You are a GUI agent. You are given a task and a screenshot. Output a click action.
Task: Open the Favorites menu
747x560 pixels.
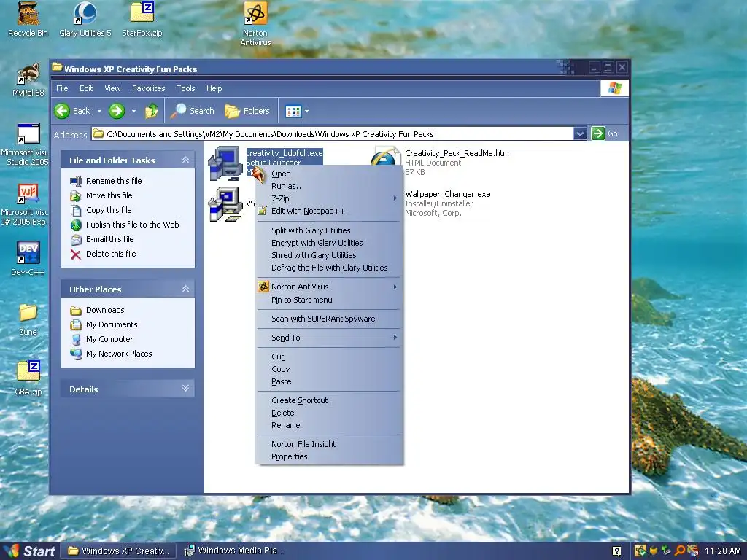[x=148, y=88]
